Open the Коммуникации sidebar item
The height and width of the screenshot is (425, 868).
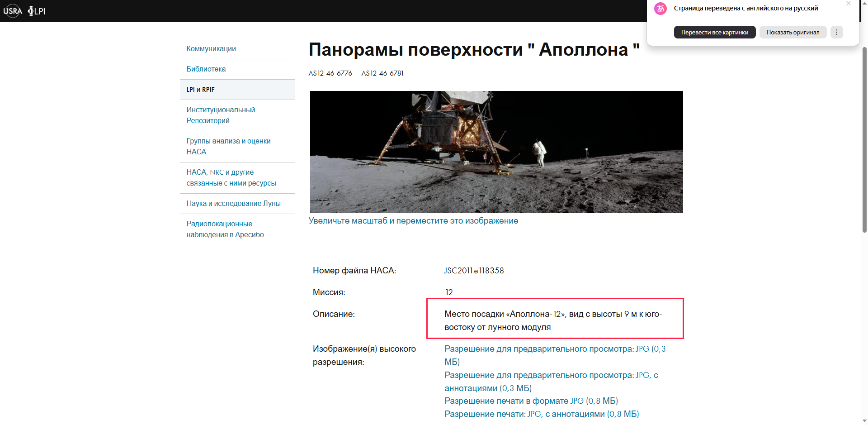click(211, 49)
